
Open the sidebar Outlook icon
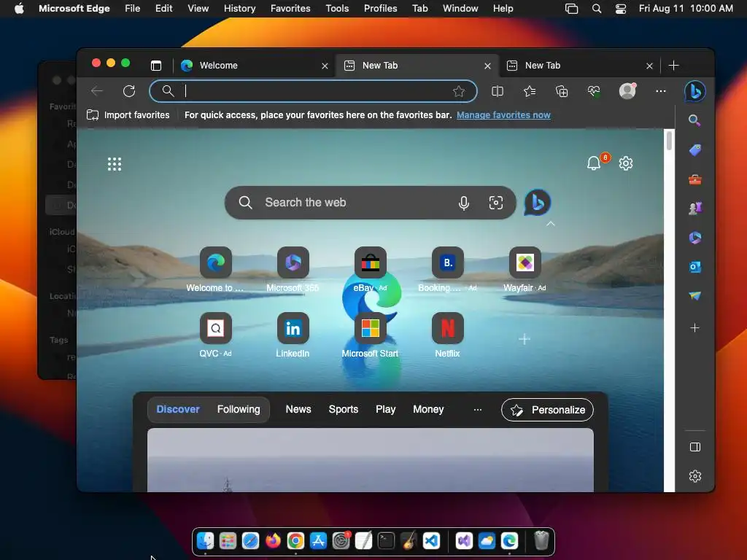click(x=694, y=267)
